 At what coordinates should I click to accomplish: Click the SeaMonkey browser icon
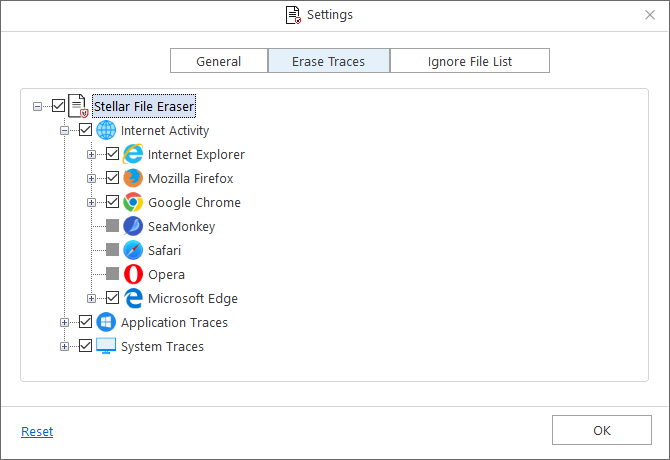pyautogui.click(x=133, y=226)
